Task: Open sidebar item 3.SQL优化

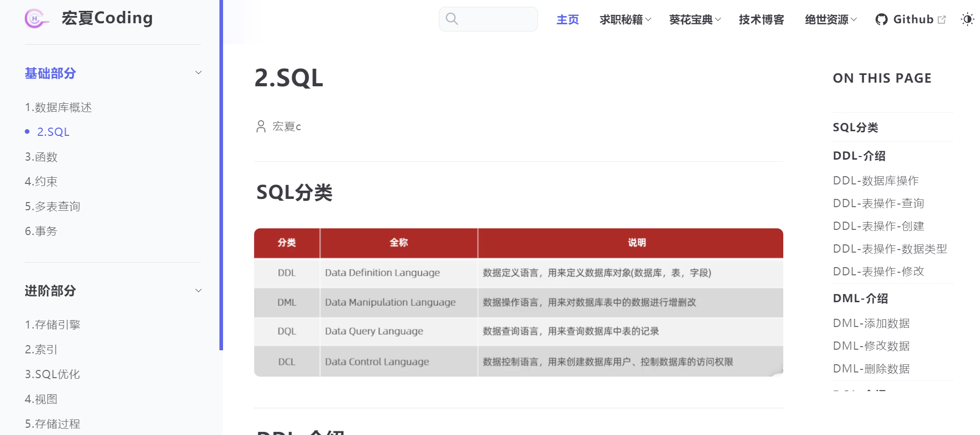Action: (x=53, y=375)
